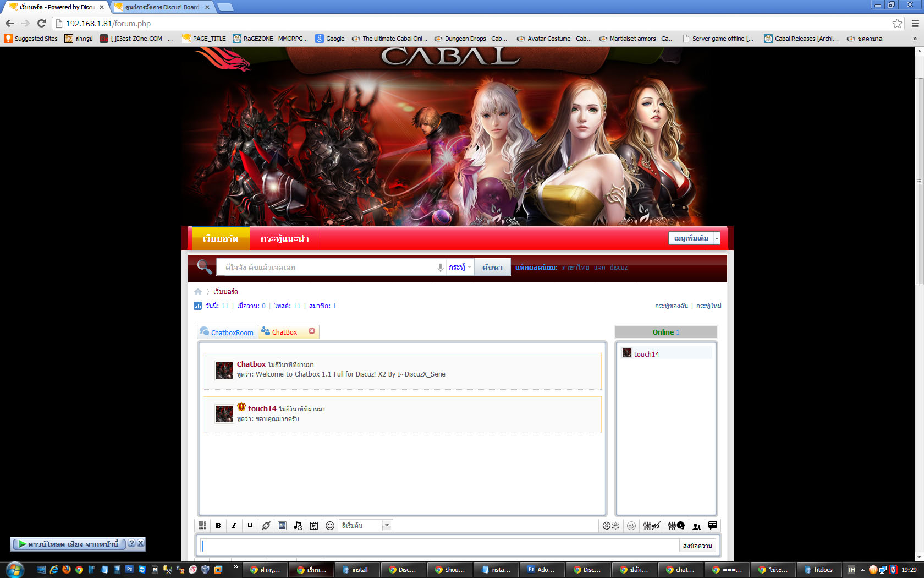Close the ChatBox tab with red X
Viewport: 924px width, 578px height.
312,331
